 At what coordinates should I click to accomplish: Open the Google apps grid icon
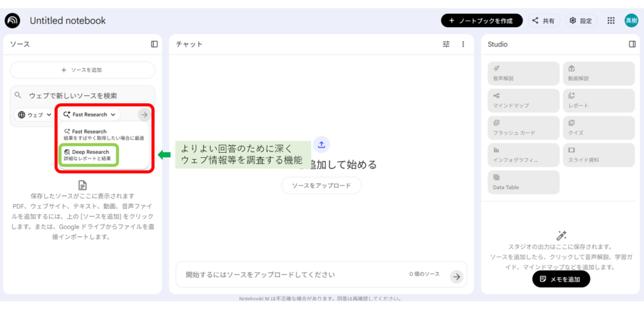(x=611, y=21)
